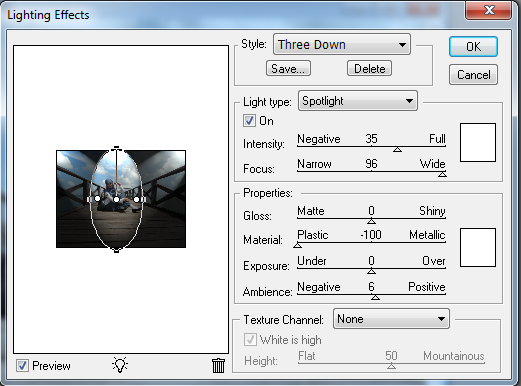Screen dimensions: 521x386
Task: Click the Exposure slider thumb
Action: 371,271
